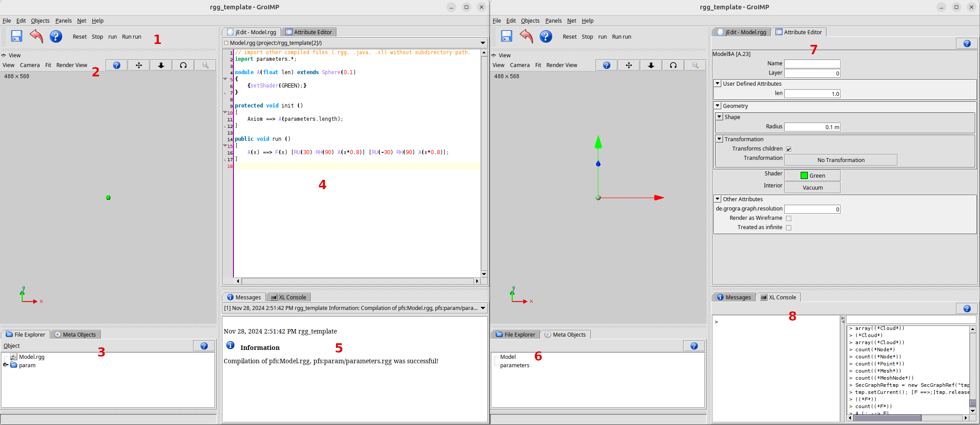The width and height of the screenshot is (980, 425).
Task: Switch to XL Console tab in left window
Action: (288, 298)
